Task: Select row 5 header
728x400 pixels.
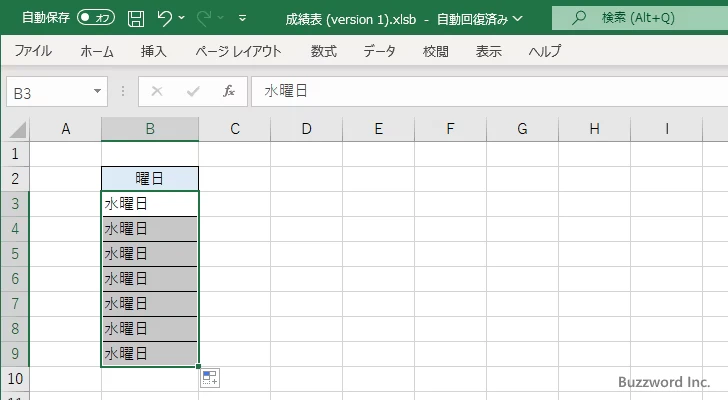Action: pyautogui.click(x=15, y=254)
